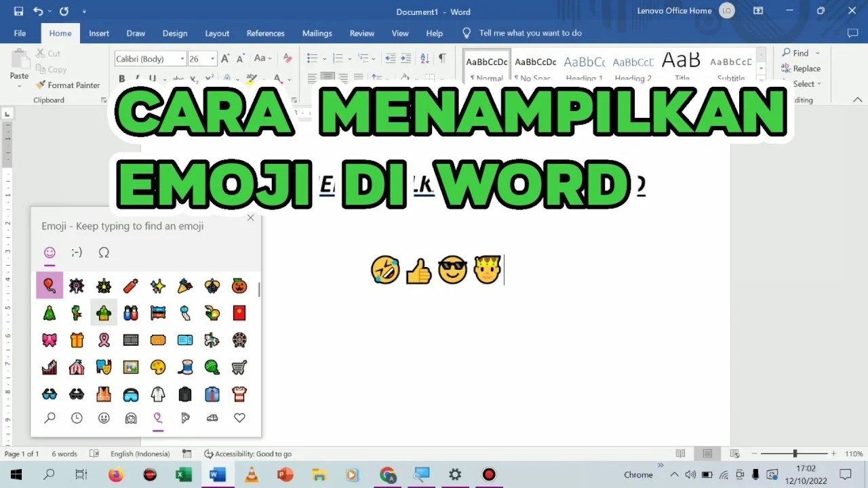Switch to Read Mode view
The height and width of the screenshot is (488, 868).
pyautogui.click(x=680, y=454)
